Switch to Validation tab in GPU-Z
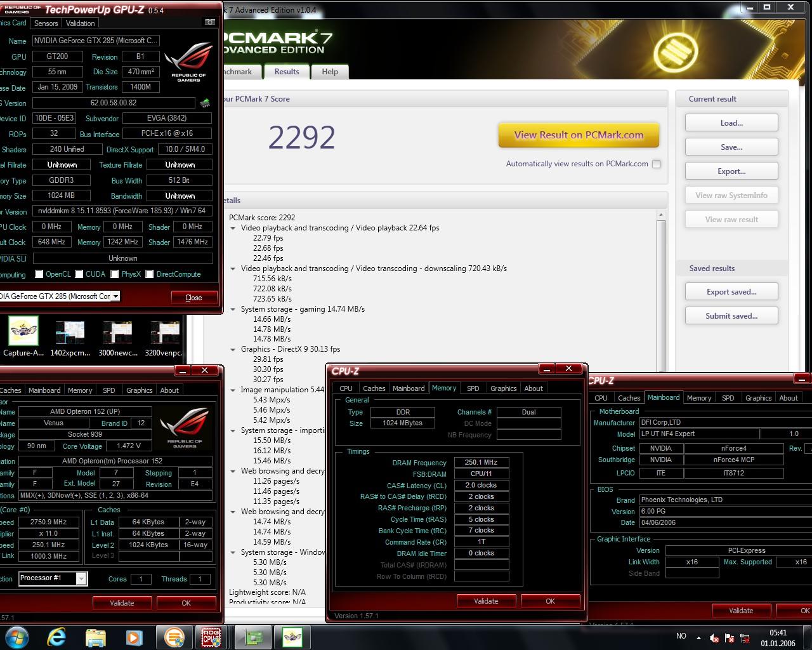Image resolution: width=812 pixels, height=650 pixels. pos(81,23)
